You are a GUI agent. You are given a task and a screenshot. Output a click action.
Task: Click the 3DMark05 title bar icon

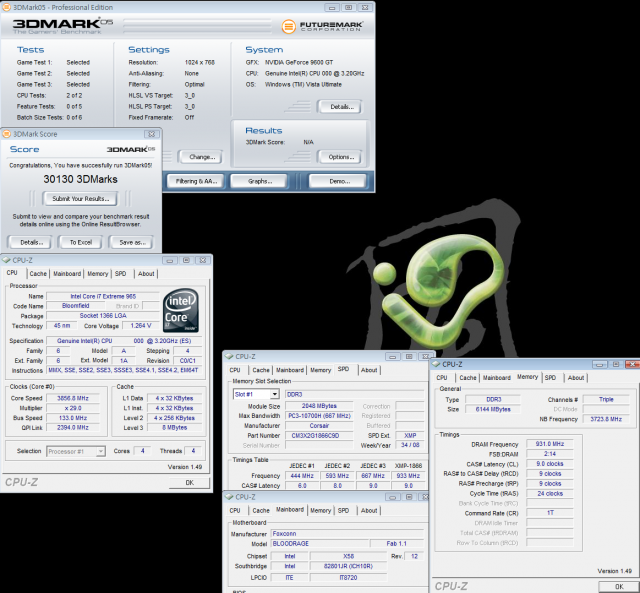point(7,7)
